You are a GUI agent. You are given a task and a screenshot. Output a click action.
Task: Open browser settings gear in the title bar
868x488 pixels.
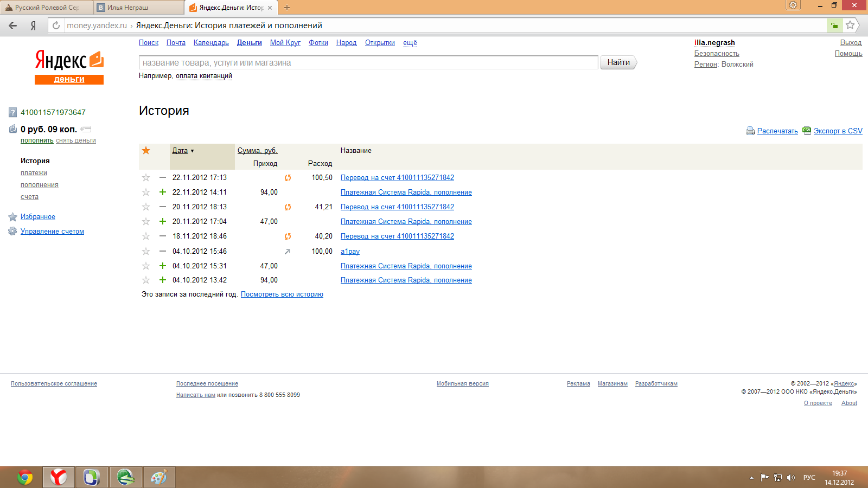click(x=793, y=5)
